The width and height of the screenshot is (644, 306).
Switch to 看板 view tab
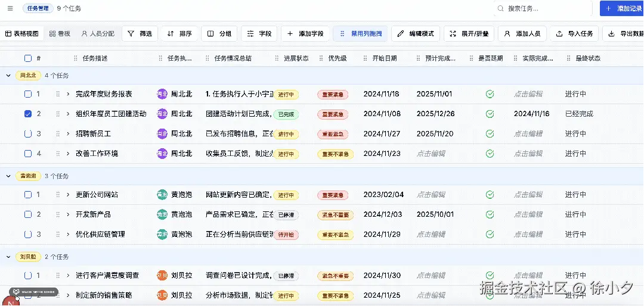pyautogui.click(x=60, y=33)
